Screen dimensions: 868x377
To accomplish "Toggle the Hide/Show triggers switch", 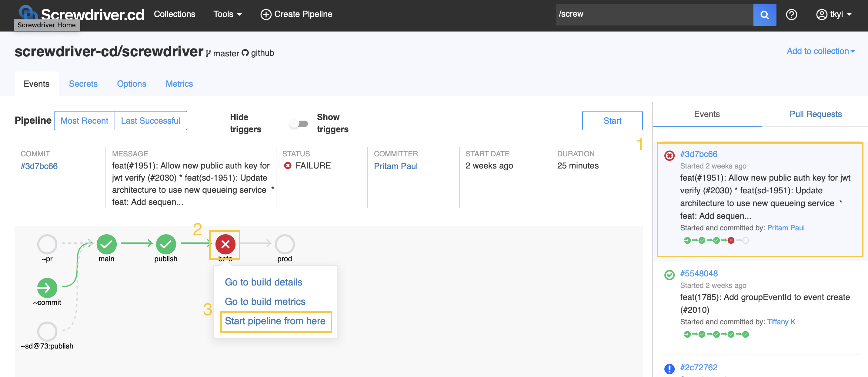I will [x=299, y=124].
